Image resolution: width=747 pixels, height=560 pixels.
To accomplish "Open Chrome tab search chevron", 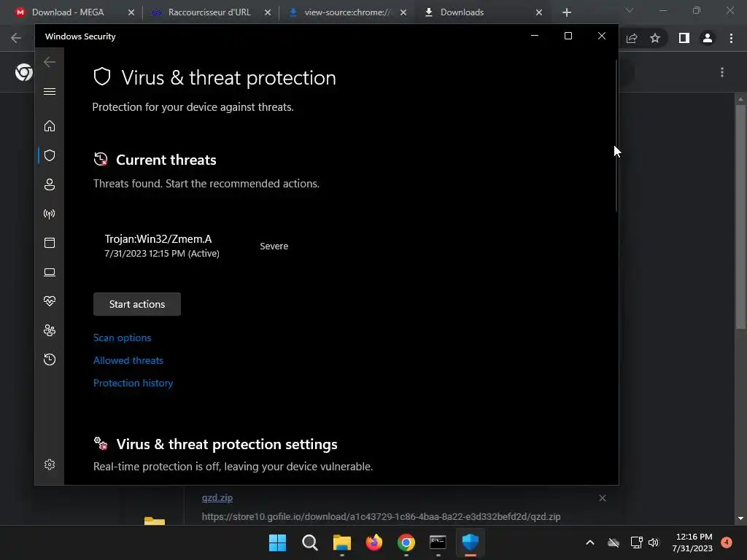I will pyautogui.click(x=630, y=10).
